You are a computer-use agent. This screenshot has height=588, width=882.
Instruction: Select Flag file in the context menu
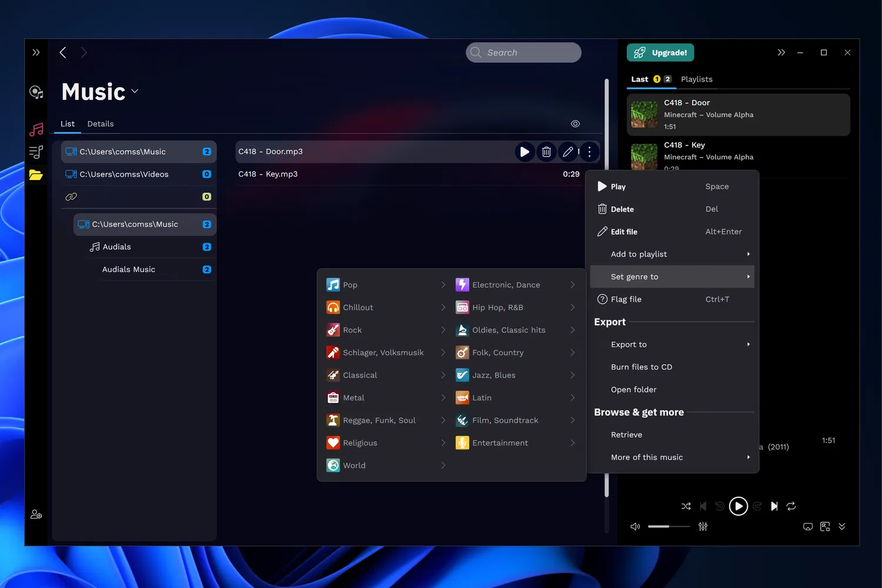coord(672,299)
